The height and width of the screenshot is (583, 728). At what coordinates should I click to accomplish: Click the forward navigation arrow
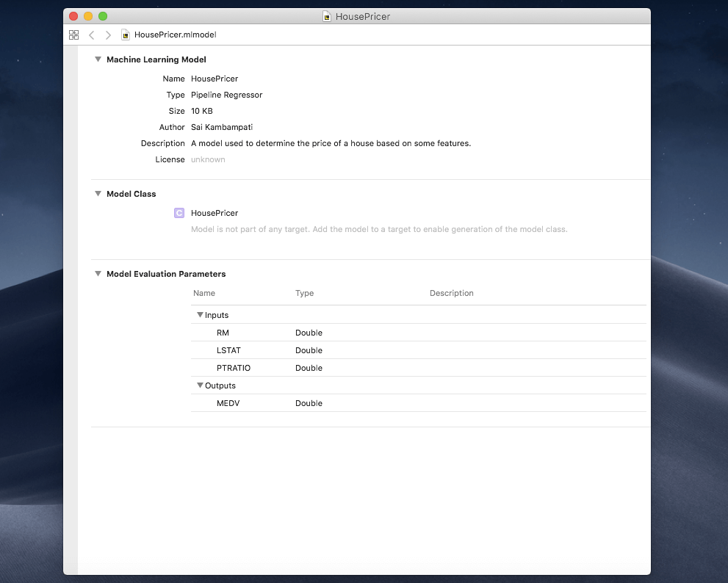108,35
